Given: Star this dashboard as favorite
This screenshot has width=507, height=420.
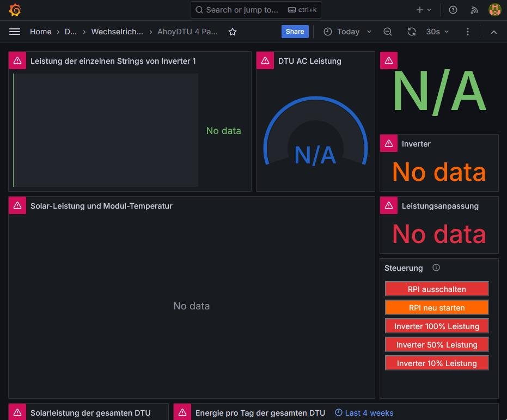Looking at the screenshot, I should tap(233, 32).
